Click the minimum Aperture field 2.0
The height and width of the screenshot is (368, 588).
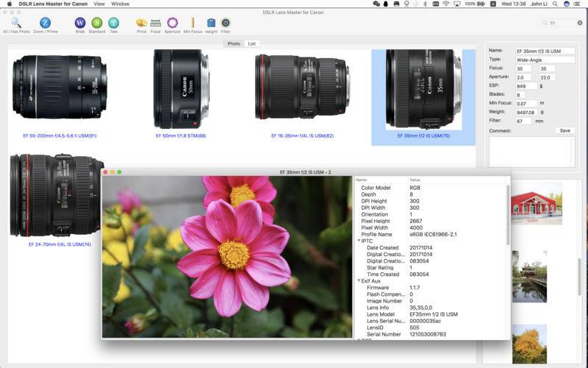pos(523,77)
